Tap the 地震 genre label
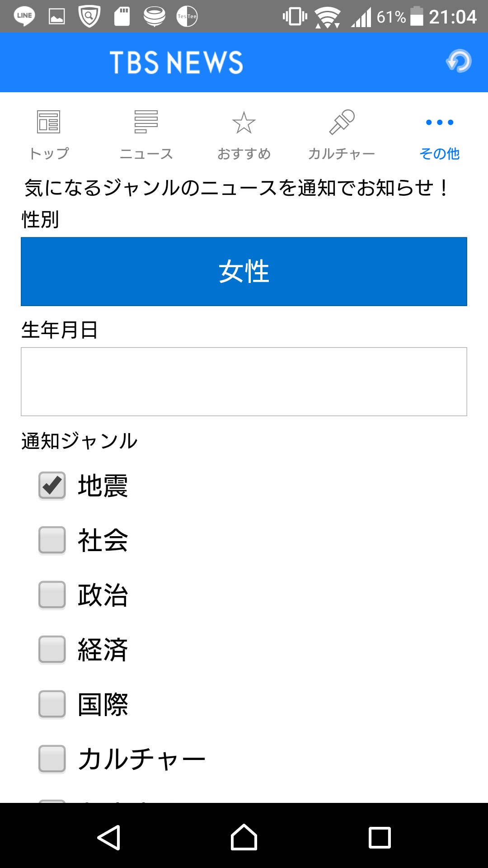488x868 pixels. point(103,486)
